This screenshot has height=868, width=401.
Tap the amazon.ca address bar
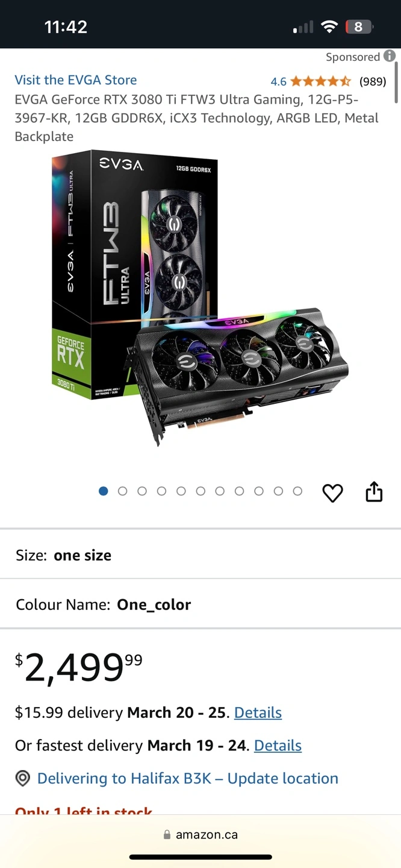click(200, 835)
